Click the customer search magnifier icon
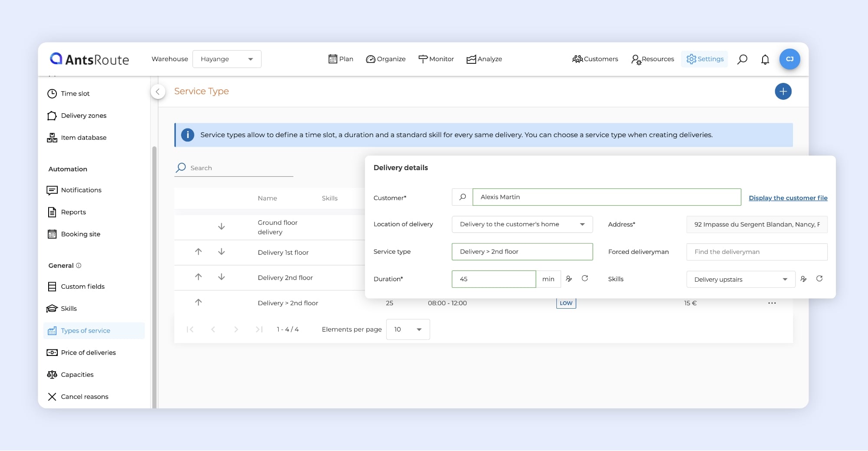The height and width of the screenshot is (451, 868). tap(462, 197)
